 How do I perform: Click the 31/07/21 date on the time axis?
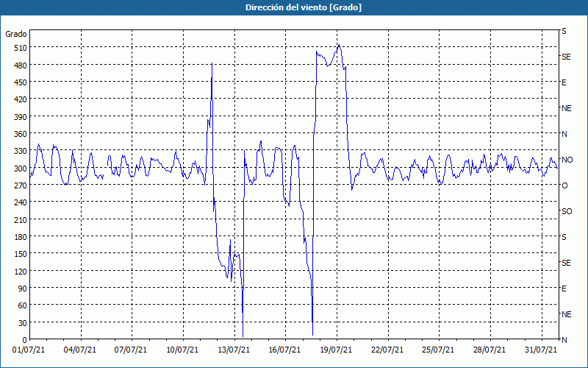click(541, 350)
